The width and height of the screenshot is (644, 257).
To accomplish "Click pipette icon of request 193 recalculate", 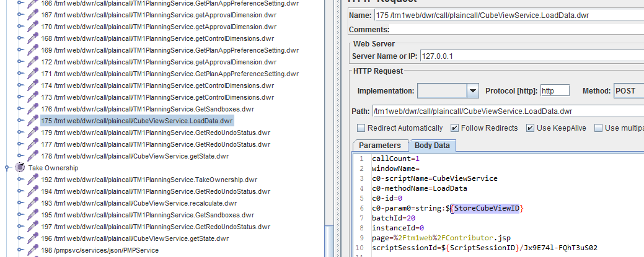I will click(x=32, y=204).
